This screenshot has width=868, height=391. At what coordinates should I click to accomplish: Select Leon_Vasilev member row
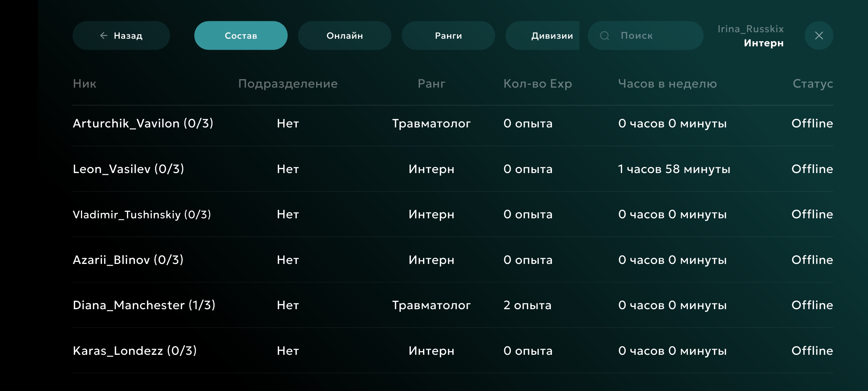128,169
